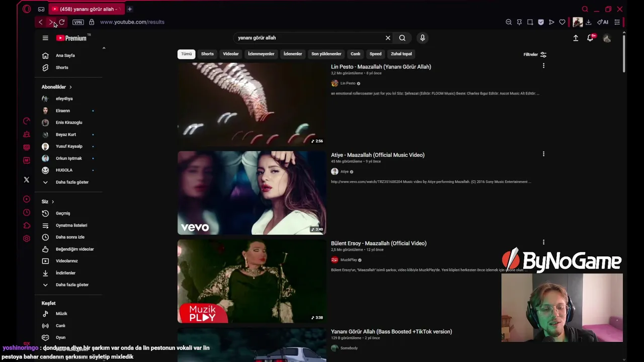Screen dimensions: 644x362
Task: Select the İzlenenler filter chip
Action: tap(293, 54)
